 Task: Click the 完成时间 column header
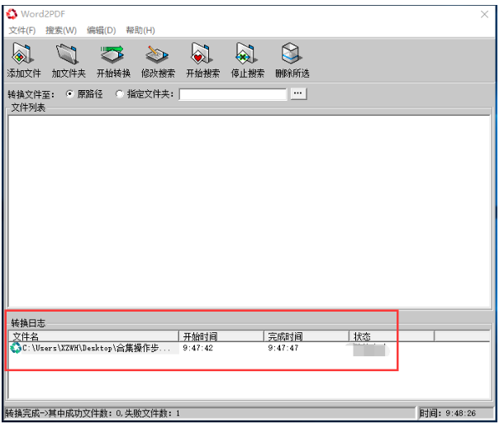307,336
